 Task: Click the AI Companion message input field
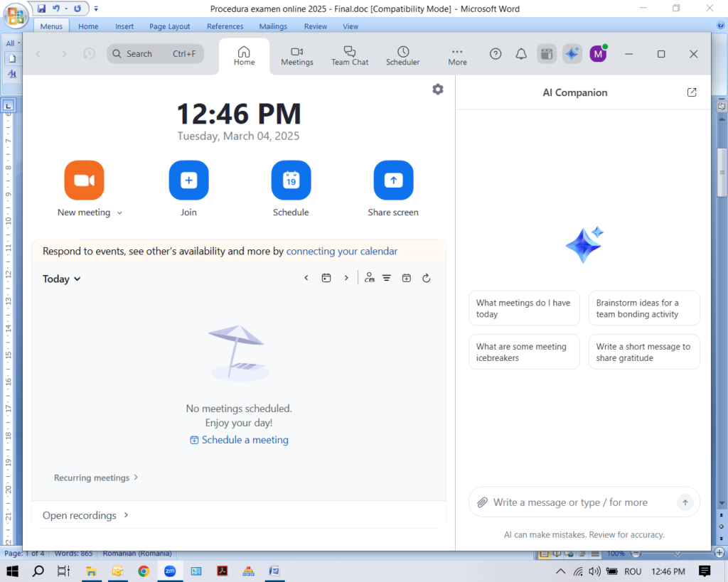tap(576, 502)
